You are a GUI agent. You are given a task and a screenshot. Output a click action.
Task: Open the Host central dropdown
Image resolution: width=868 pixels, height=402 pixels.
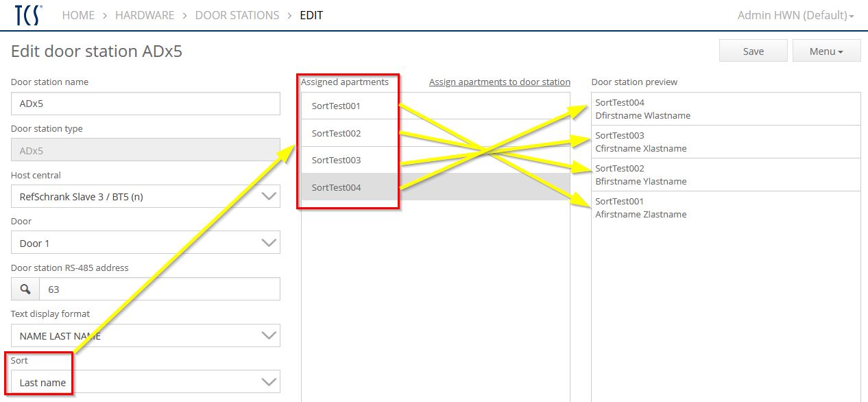(145, 197)
